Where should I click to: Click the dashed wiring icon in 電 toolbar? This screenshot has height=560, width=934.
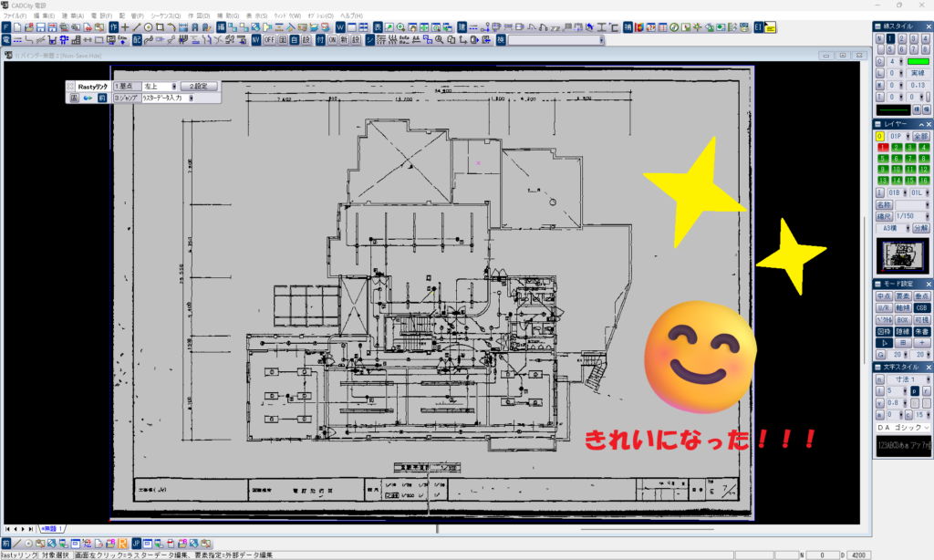coord(17,40)
